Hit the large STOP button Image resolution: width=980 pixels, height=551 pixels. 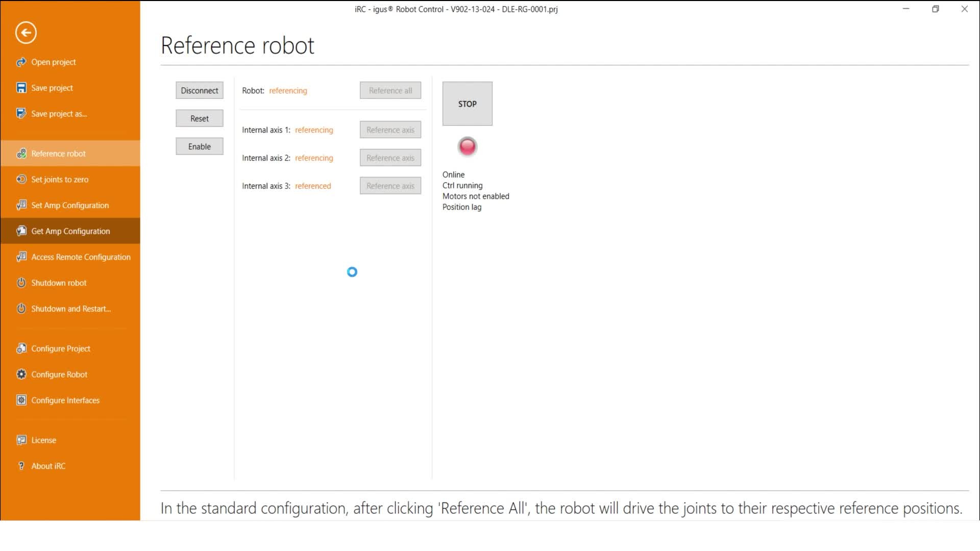tap(468, 104)
